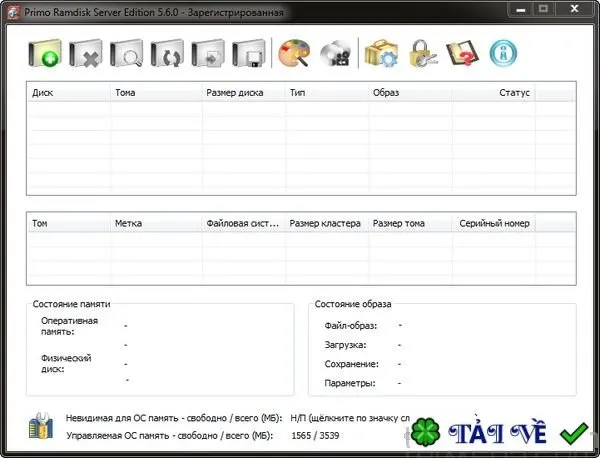Image resolution: width=600 pixels, height=458 pixels.
Task: Click the Размер кластера column header
Action: (327, 223)
